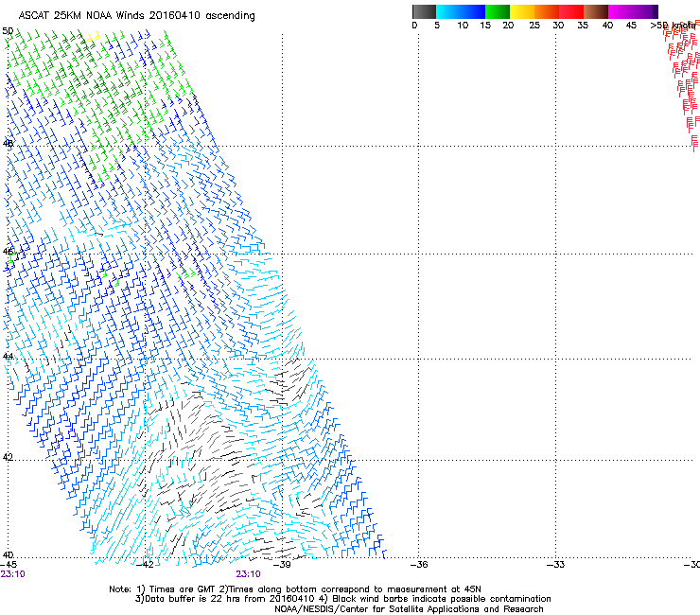This screenshot has width=700, height=615.
Task: Click the legend scale value '25'
Action: (x=534, y=26)
